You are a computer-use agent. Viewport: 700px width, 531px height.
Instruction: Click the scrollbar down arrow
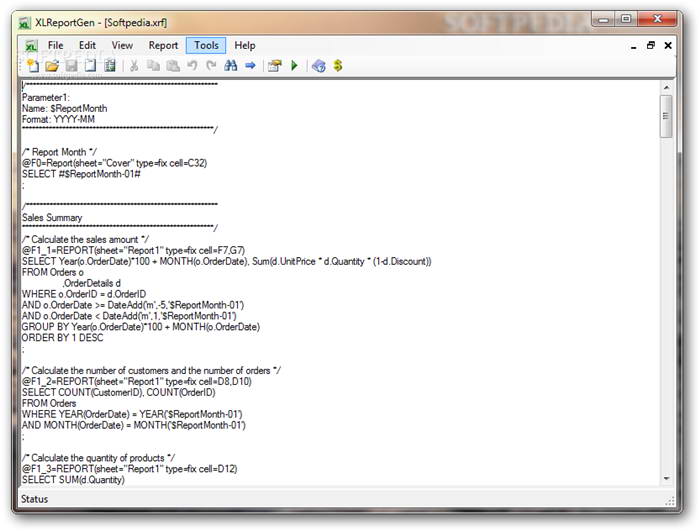point(666,479)
